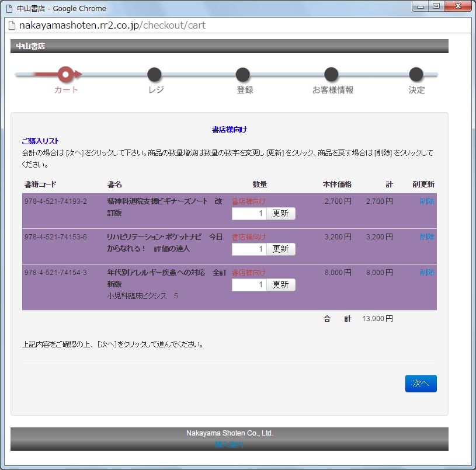Viewport: 476px width, 470px height.
Task: Select the お客様情報 step circle
Action: click(x=331, y=75)
